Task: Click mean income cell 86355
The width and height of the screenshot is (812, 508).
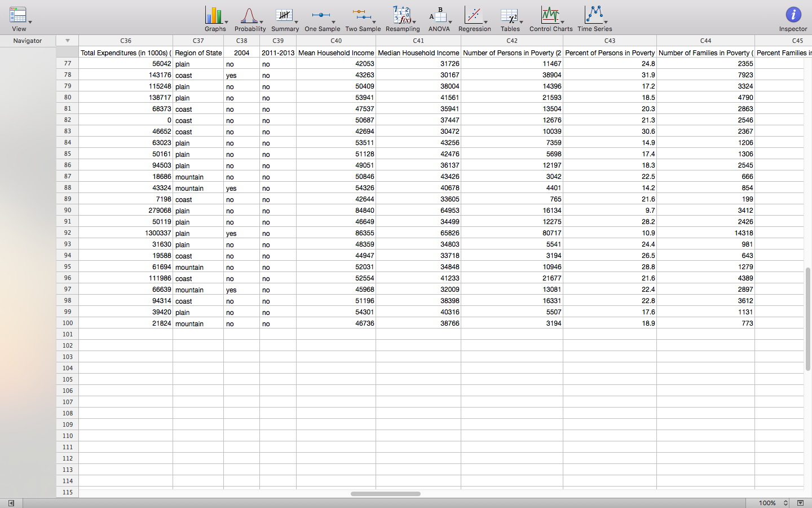Action: [336, 233]
